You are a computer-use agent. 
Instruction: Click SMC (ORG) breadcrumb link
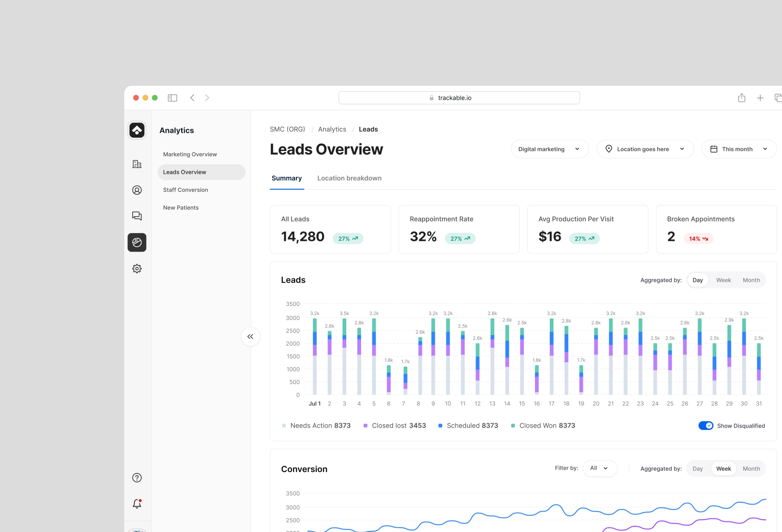click(x=287, y=129)
